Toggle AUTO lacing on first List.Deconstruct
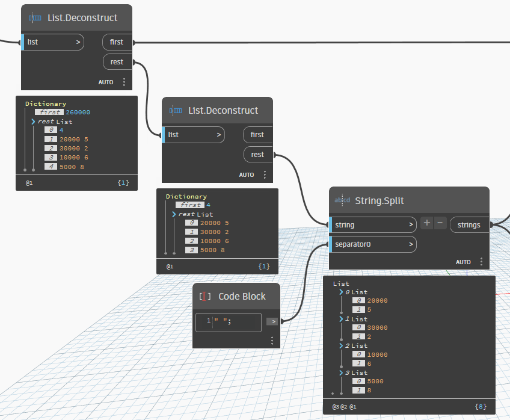Image resolution: width=510 pixels, height=420 pixels. click(106, 82)
